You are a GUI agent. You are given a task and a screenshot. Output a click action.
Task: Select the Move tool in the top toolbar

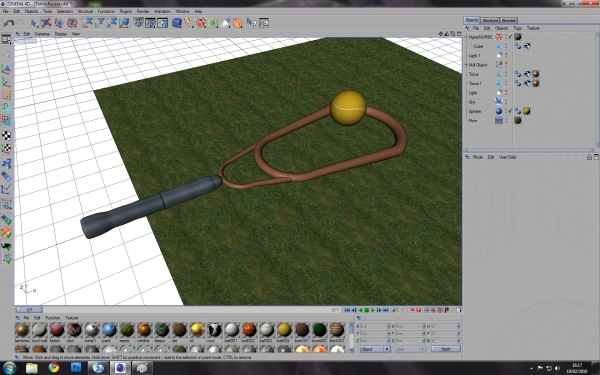point(46,23)
